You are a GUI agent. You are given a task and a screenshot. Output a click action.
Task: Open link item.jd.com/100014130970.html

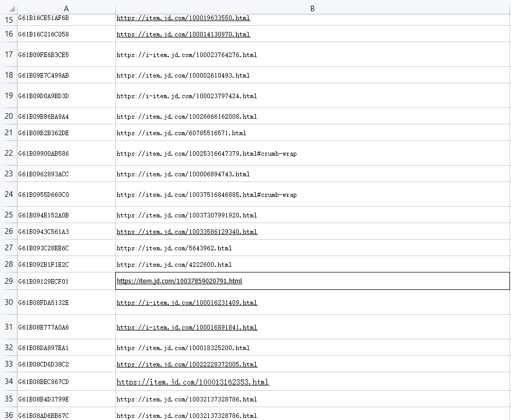[x=183, y=34]
